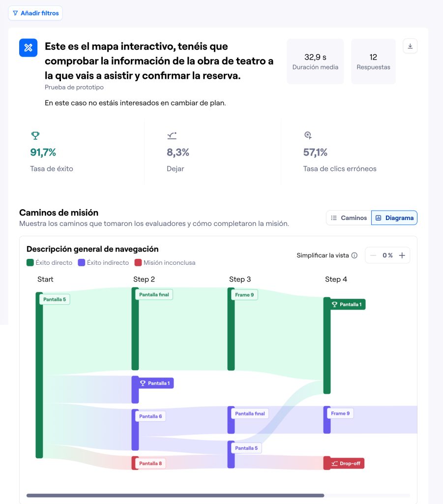Viewport: 443px width, 504px height.
Task: Click the info icon beside Simplificar la vista
Action: tap(354, 255)
